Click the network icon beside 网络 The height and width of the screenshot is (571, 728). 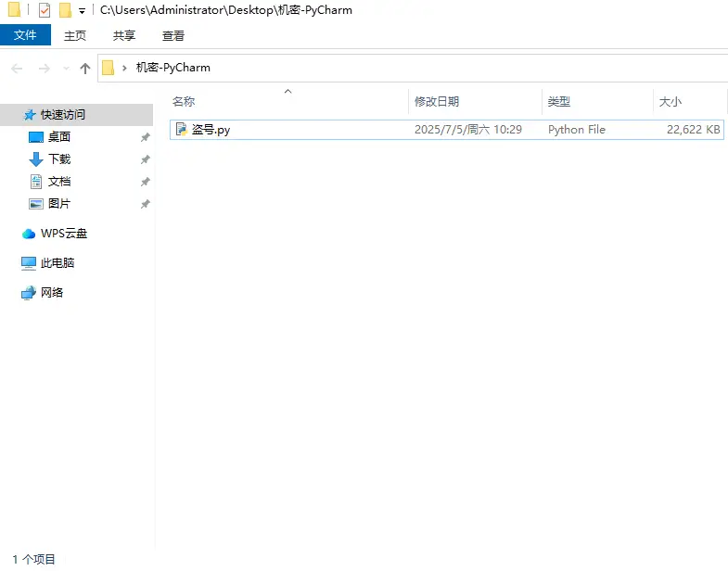(29, 293)
